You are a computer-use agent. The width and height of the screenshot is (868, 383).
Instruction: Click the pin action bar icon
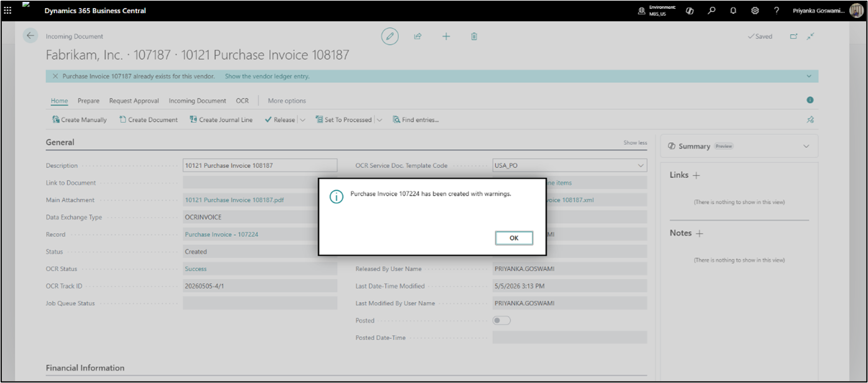point(810,120)
